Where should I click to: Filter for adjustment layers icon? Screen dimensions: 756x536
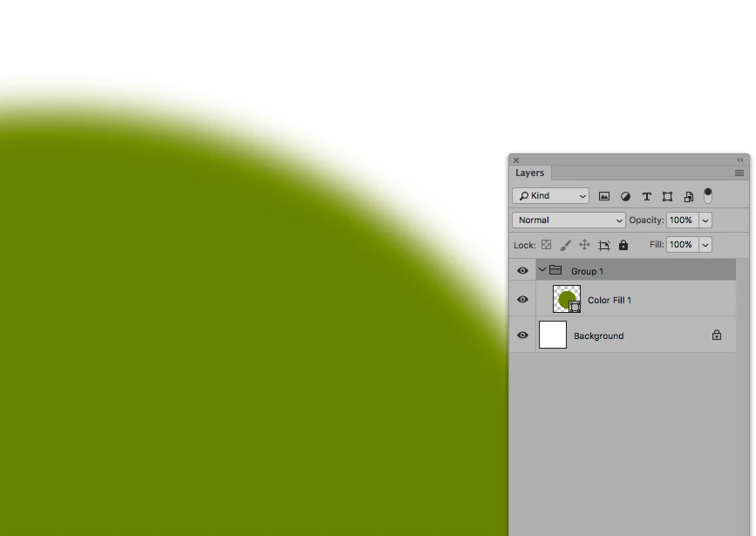pyautogui.click(x=625, y=196)
